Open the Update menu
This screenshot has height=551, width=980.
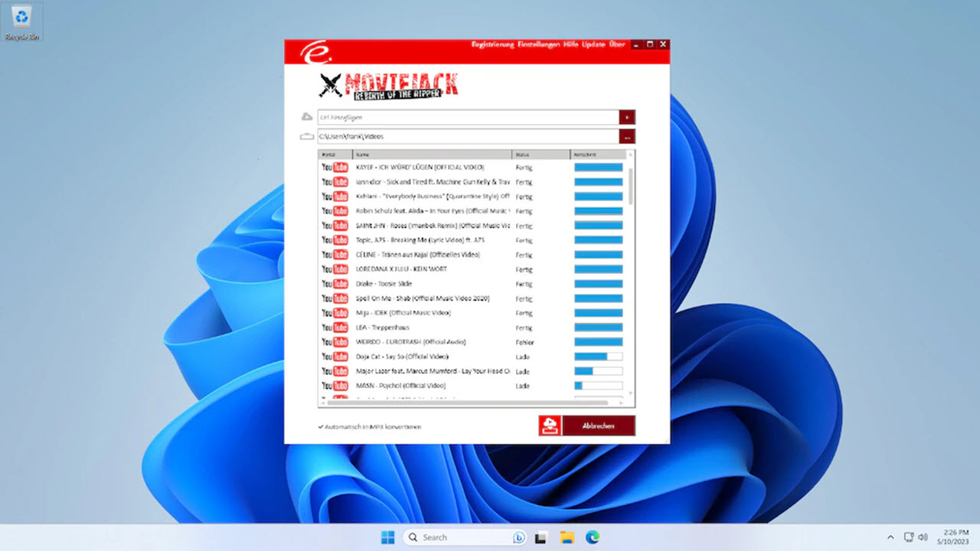[593, 44]
